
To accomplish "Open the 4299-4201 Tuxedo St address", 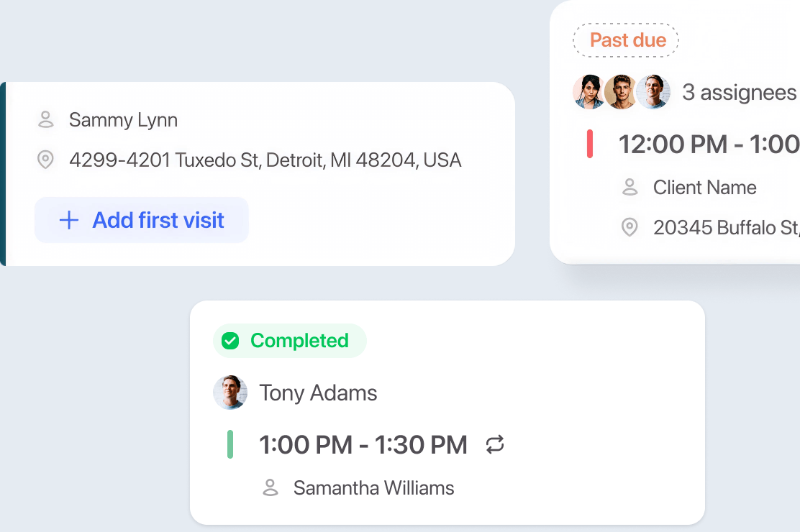I will pos(265,160).
